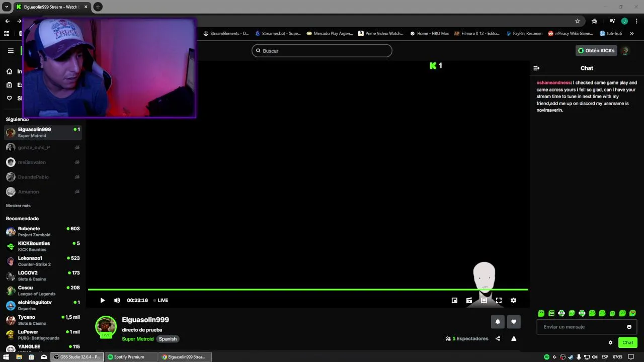Image resolution: width=644 pixels, height=362 pixels.
Task: Open the recommended channel LuPower
Action: coord(43,335)
